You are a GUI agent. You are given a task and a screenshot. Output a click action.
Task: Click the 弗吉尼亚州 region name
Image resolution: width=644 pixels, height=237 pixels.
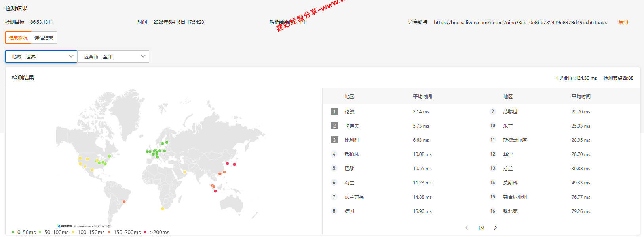[515, 197]
